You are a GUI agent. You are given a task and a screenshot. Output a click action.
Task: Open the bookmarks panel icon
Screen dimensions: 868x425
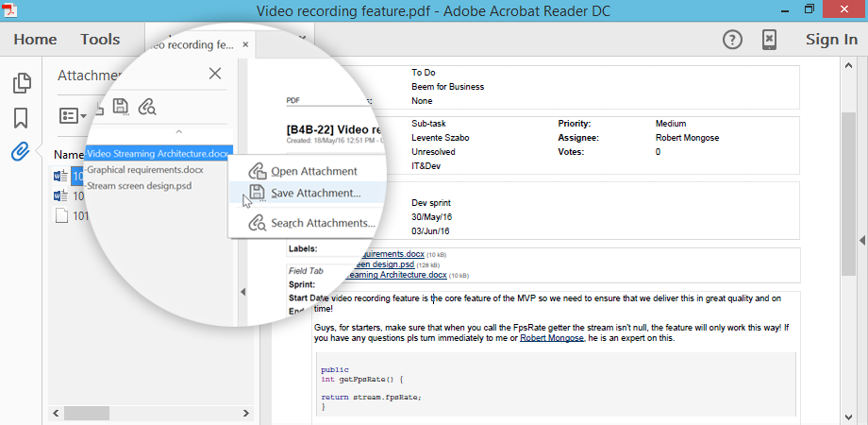coord(21,118)
